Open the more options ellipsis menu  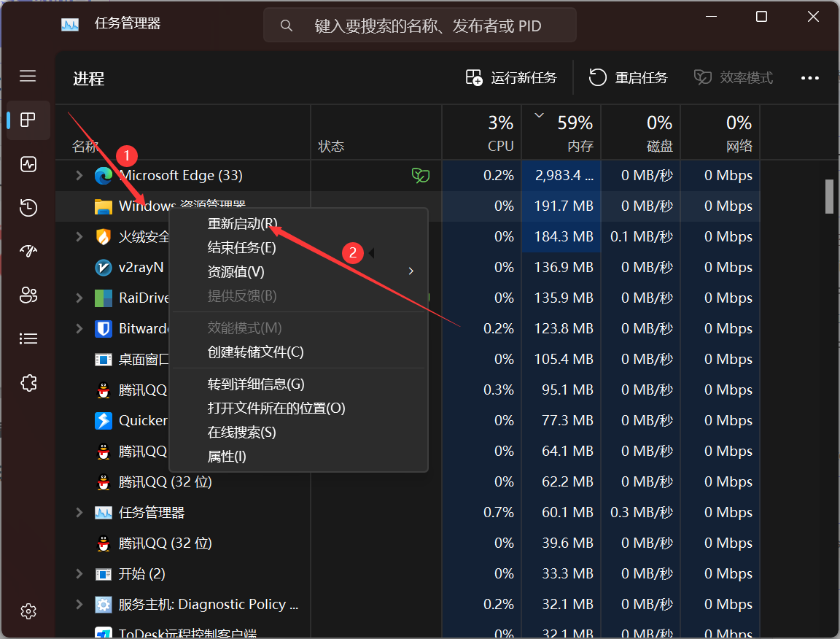(810, 78)
